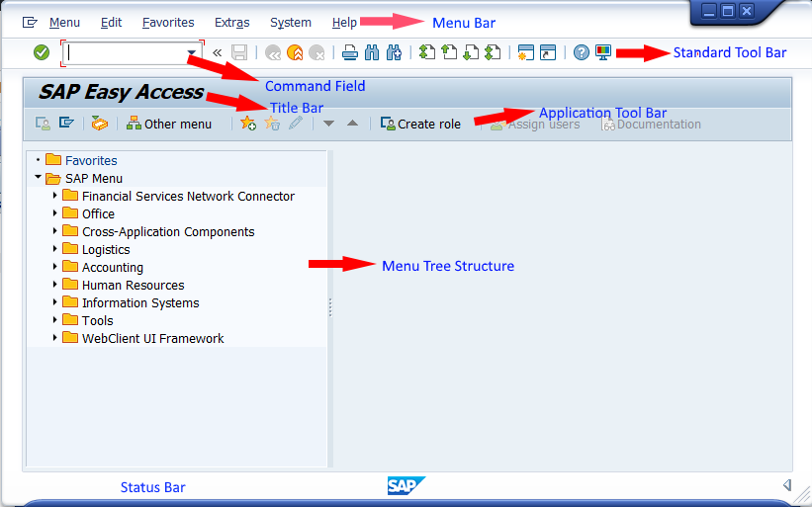Select the Office tree item label
This screenshot has width=812, height=507.
click(98, 213)
